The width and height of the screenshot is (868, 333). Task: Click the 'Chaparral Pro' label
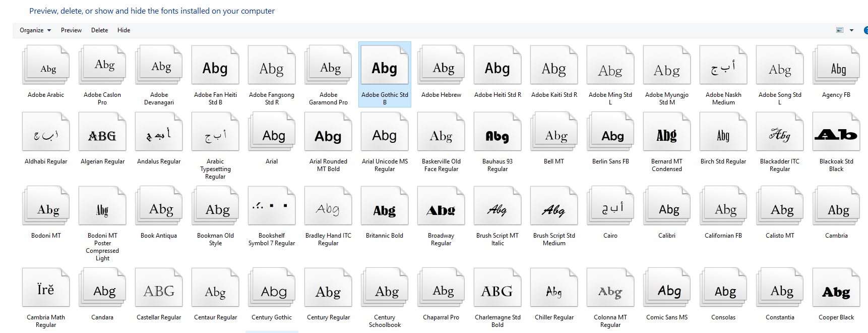tap(441, 317)
